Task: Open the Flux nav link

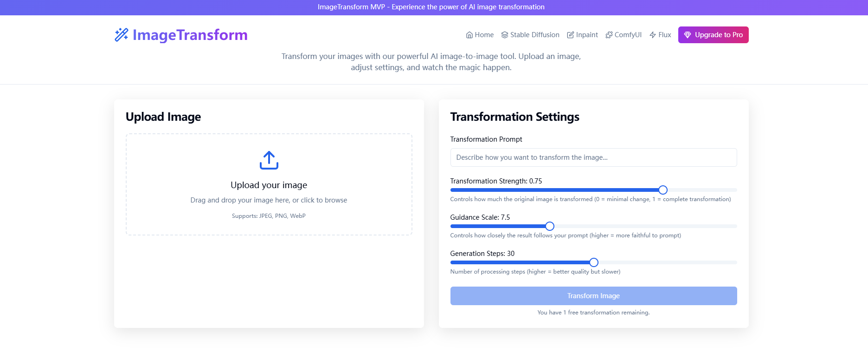Action: coord(660,35)
